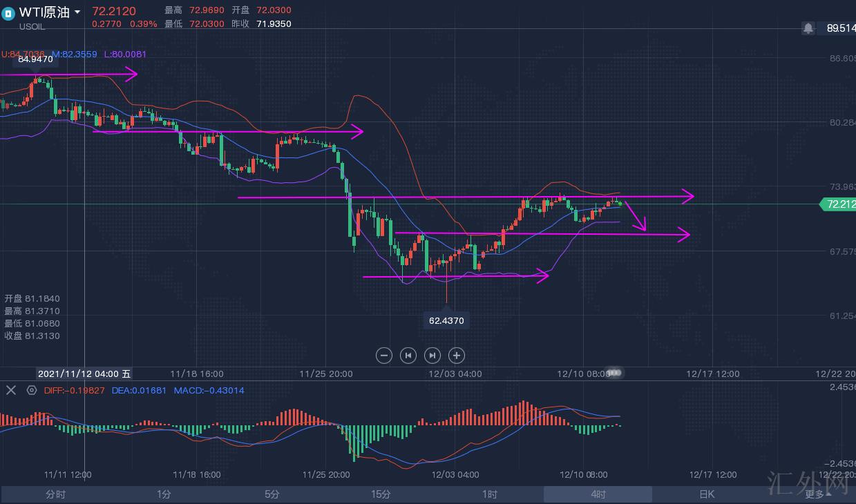Image resolution: width=856 pixels, height=504 pixels.
Task: Select the 1分 timeframe tab
Action: (x=164, y=494)
